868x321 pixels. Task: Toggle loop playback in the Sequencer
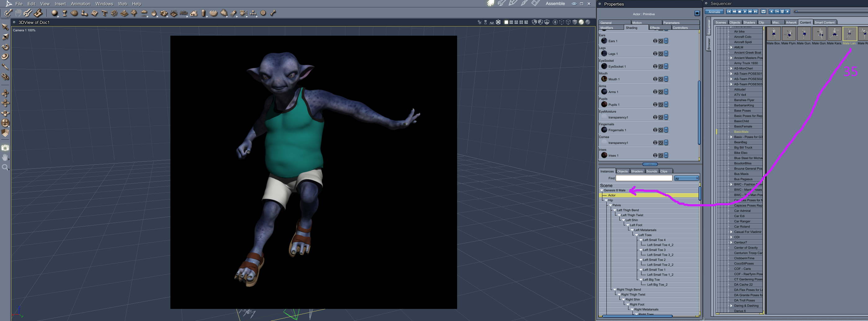pyautogui.click(x=763, y=11)
